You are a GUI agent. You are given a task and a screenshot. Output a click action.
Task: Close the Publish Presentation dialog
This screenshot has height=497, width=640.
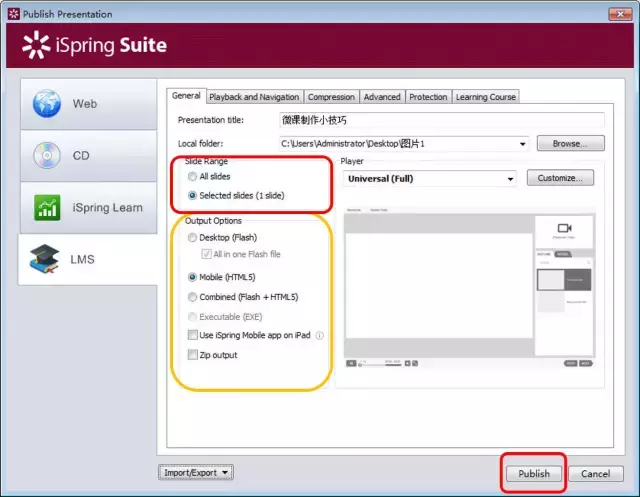(x=620, y=14)
